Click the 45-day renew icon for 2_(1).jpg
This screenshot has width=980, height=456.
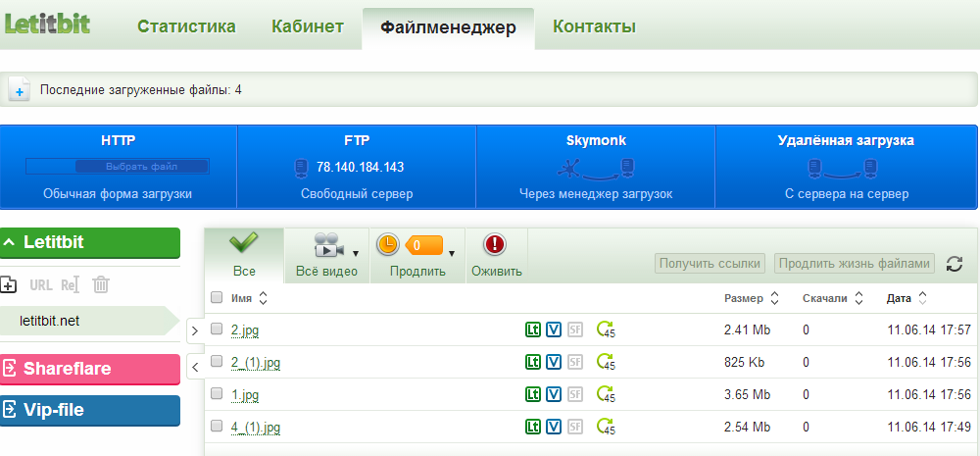click(x=606, y=363)
